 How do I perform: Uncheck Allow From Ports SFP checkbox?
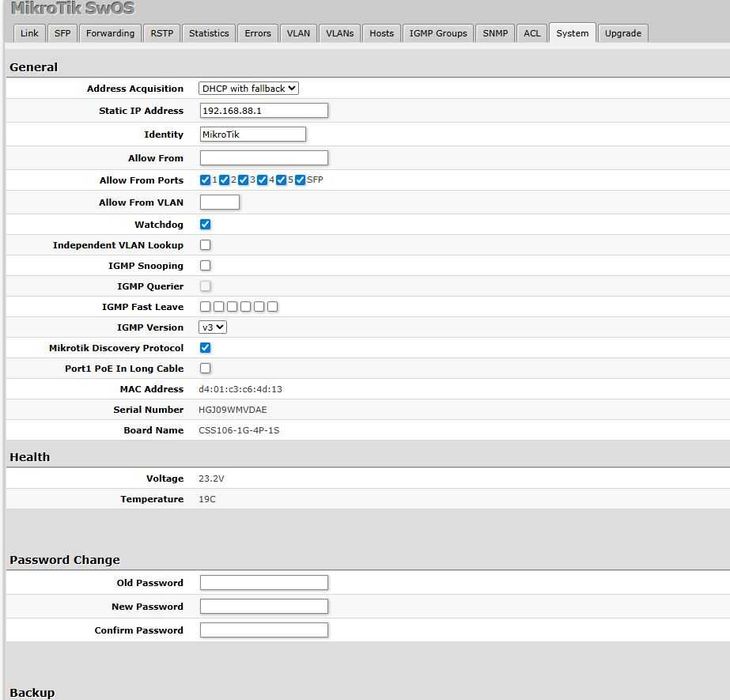(x=300, y=180)
